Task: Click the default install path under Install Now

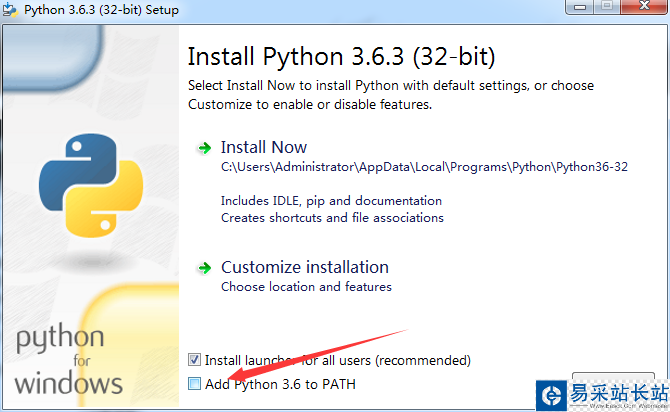Action: (x=424, y=168)
